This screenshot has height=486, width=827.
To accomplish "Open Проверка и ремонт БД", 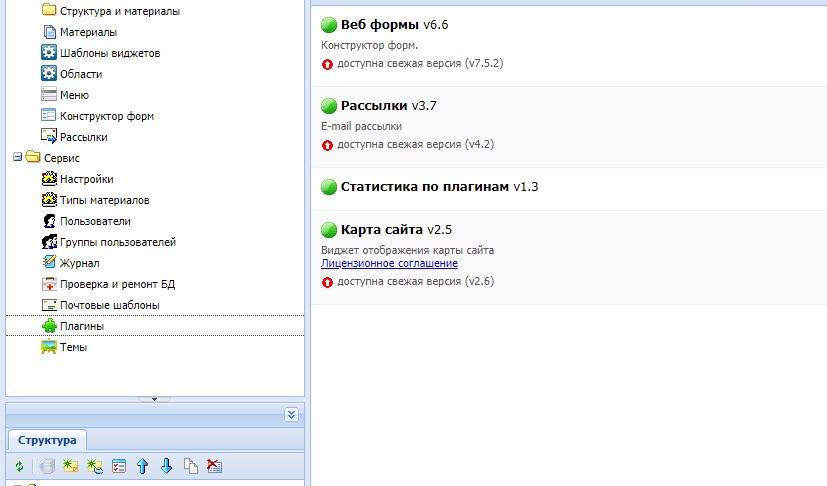I will [117, 284].
